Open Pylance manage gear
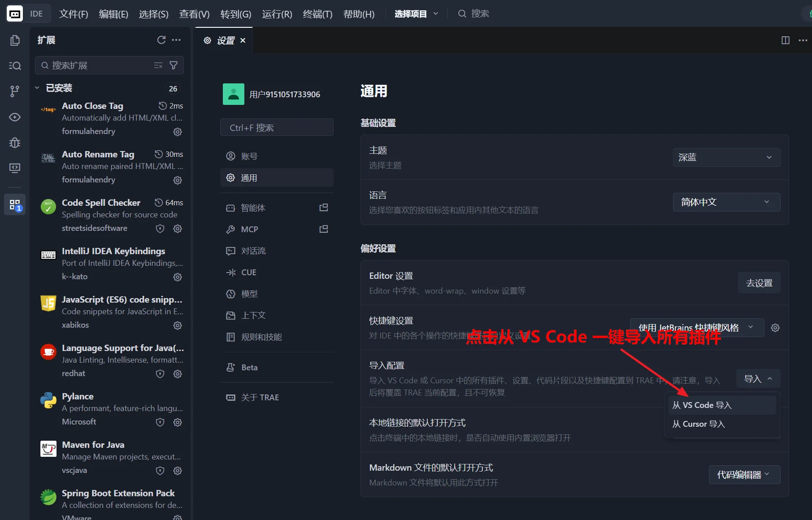This screenshot has height=520, width=812. pos(178,422)
